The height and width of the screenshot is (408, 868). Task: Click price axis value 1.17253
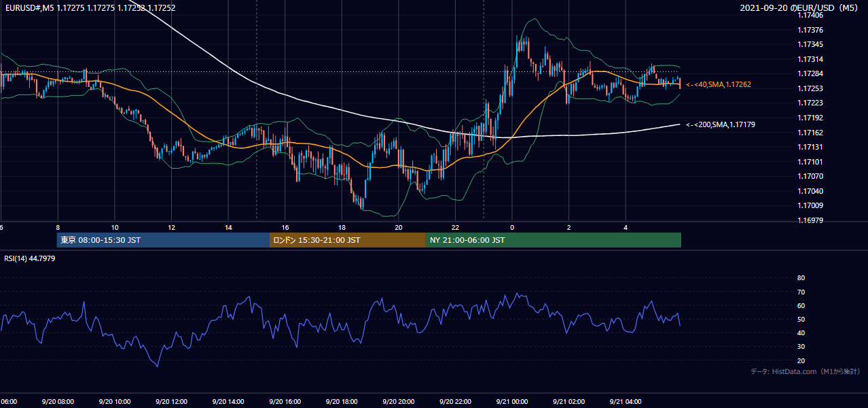810,88
